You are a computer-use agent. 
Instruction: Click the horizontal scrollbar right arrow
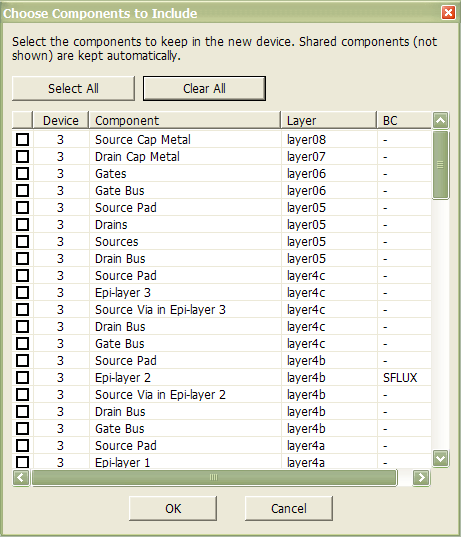pos(421,477)
